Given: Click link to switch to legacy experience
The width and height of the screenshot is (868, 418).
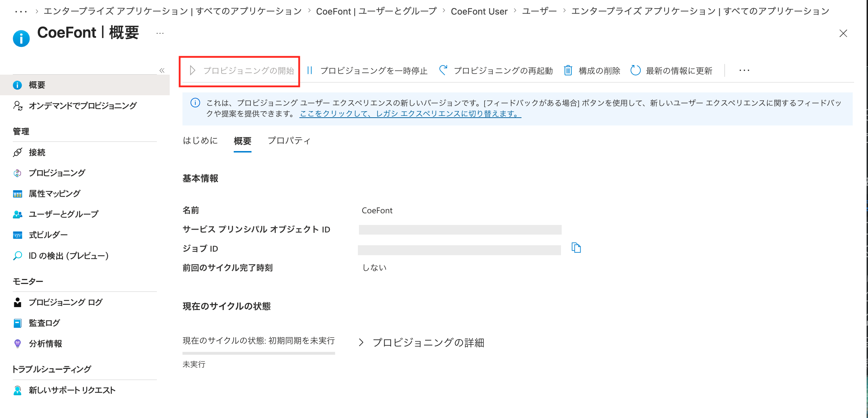Looking at the screenshot, I should [411, 114].
